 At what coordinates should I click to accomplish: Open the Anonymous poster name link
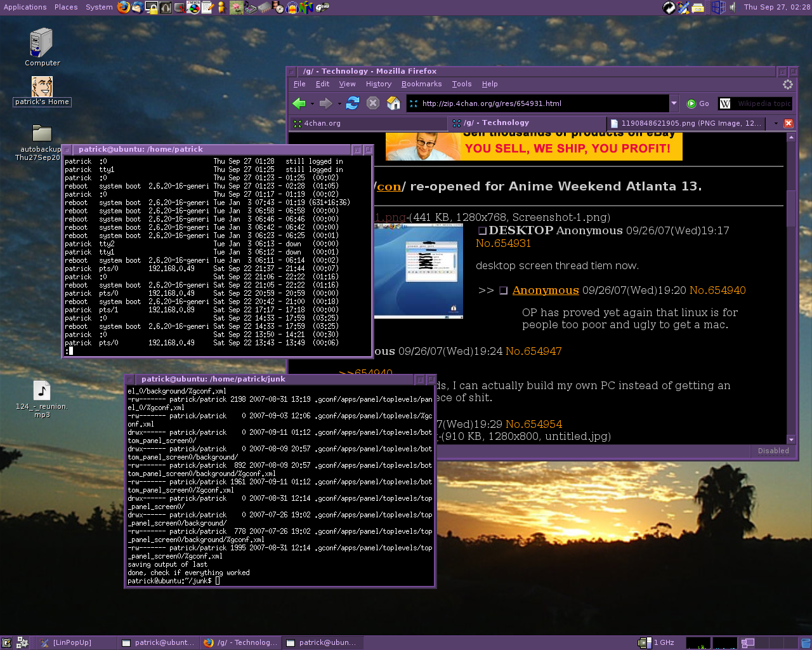pyautogui.click(x=546, y=290)
